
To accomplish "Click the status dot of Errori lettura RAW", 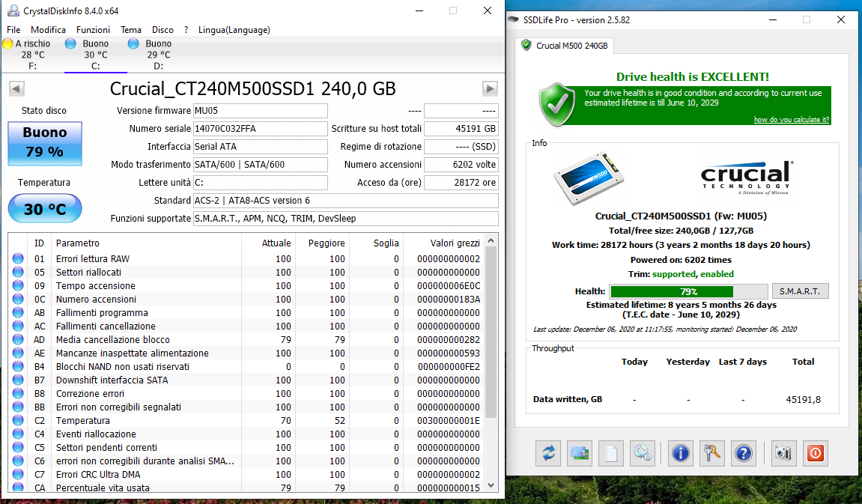I will pos(18,258).
